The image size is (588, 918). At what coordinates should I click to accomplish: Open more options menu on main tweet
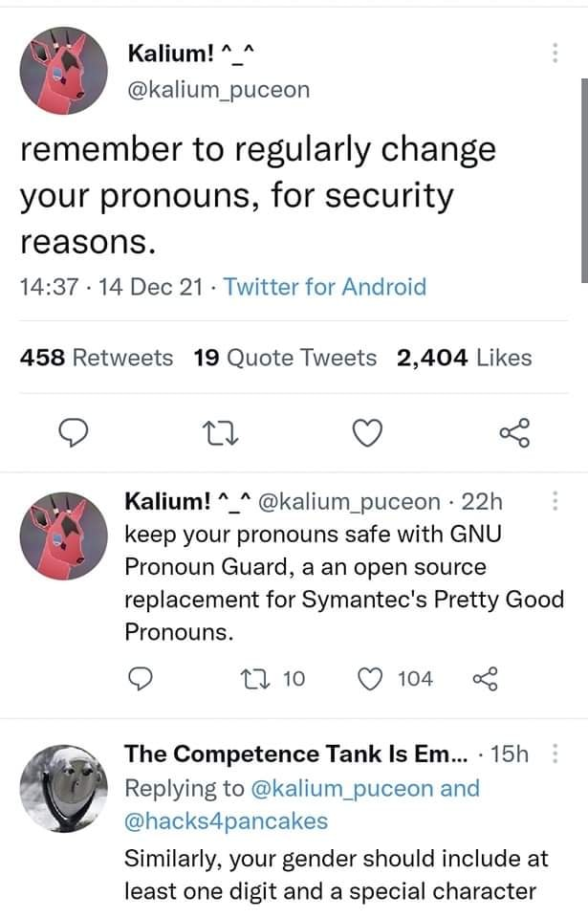pyautogui.click(x=555, y=54)
